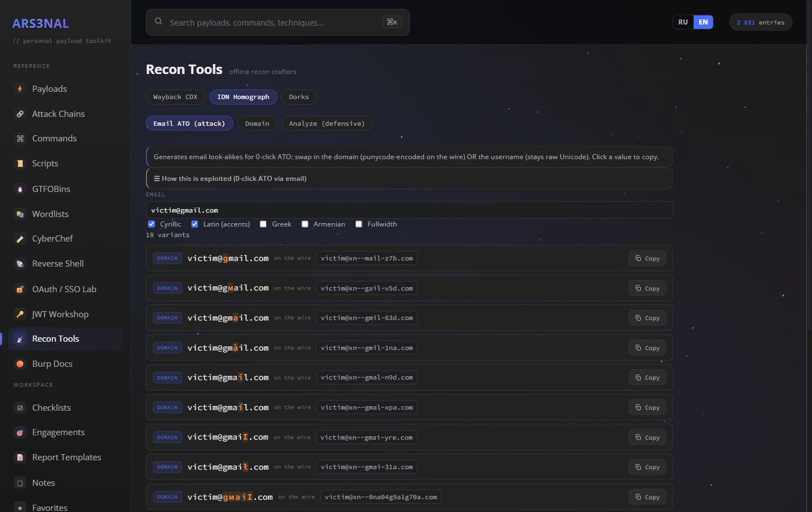The image size is (812, 512).
Task: Click the Checklists checkbox icon
Action: pos(20,408)
